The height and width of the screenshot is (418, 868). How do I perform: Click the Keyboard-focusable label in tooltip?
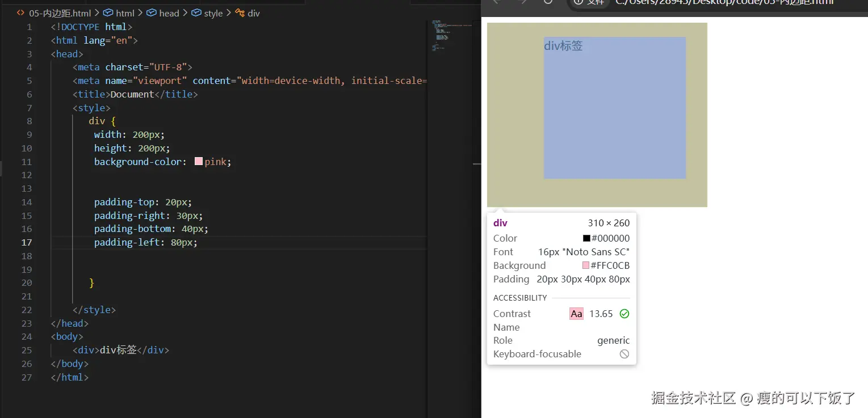(537, 354)
